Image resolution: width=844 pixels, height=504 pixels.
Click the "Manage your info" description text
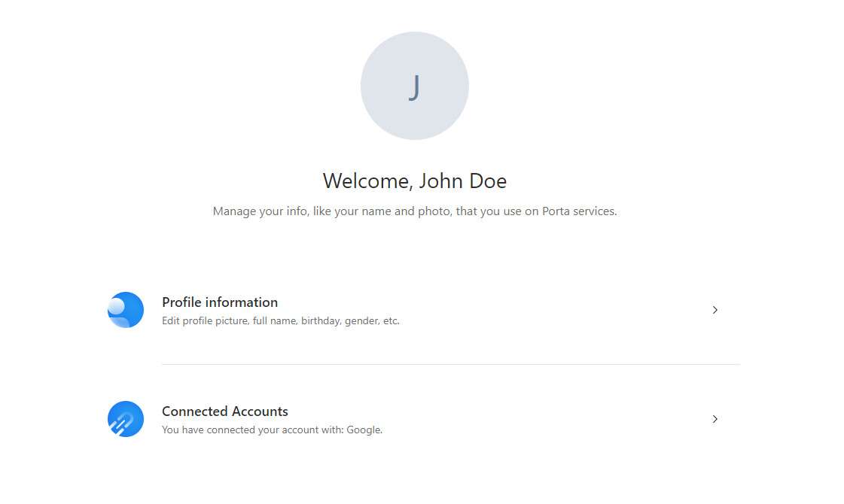[414, 211]
